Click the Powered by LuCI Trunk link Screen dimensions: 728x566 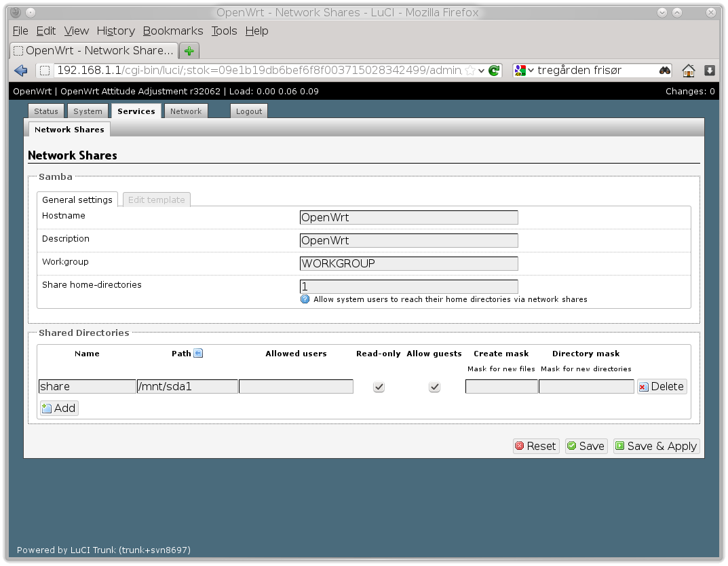(x=104, y=550)
